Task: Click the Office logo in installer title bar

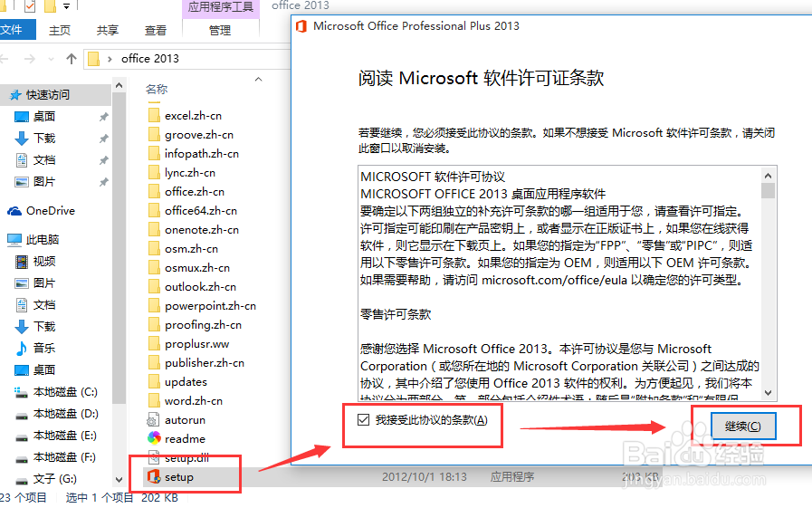Action: point(301,26)
